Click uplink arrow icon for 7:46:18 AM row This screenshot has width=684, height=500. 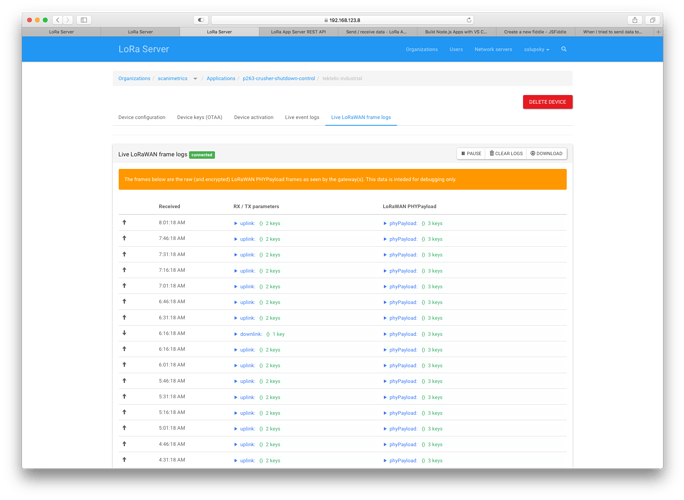(x=124, y=238)
